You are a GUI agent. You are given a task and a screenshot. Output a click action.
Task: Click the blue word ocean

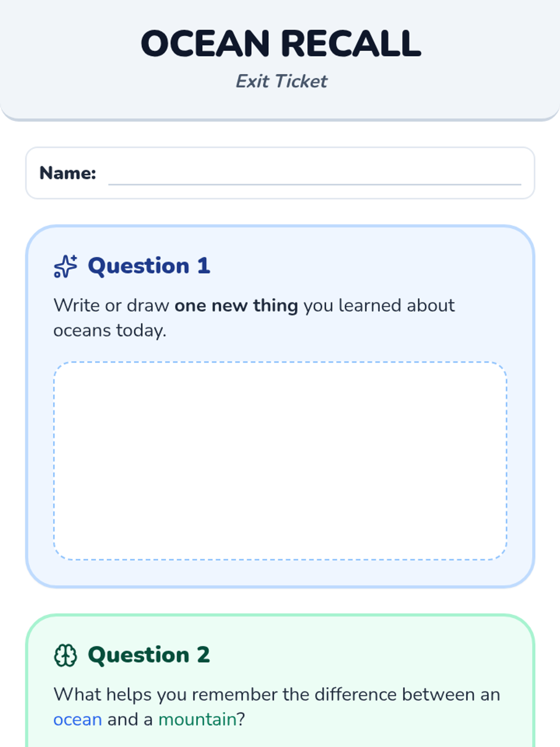tap(77, 719)
